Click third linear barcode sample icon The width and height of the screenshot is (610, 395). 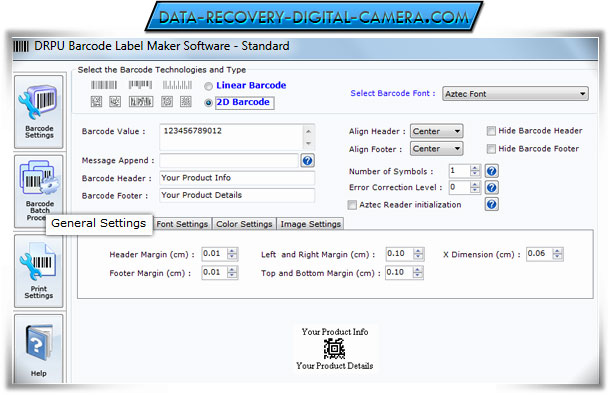pos(177,85)
